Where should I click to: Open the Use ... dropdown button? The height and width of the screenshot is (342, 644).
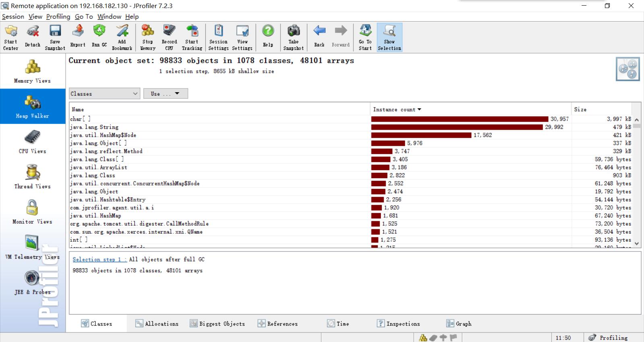click(165, 93)
